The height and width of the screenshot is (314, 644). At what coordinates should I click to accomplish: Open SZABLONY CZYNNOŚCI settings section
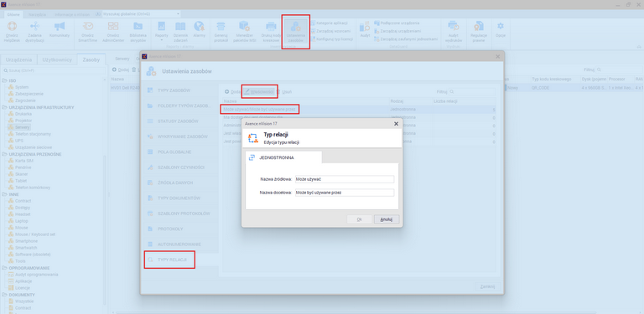pyautogui.click(x=179, y=167)
